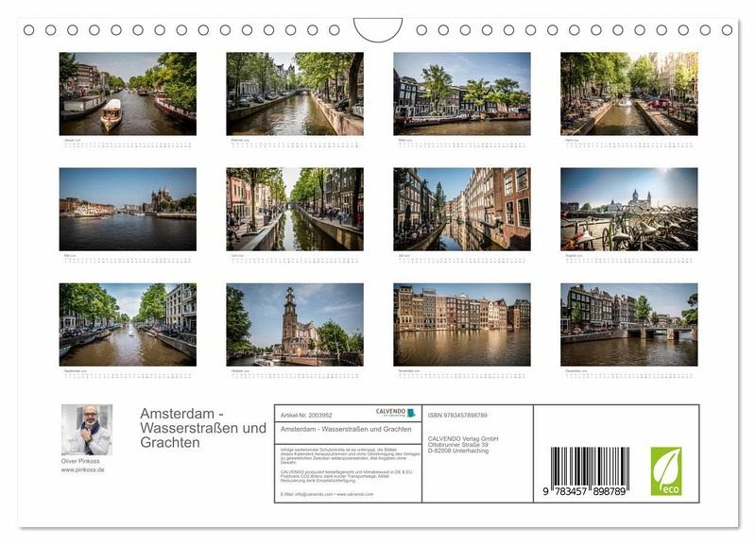This screenshot has height=545, width=756.
Task: Open October photo of church tower
Action: point(295,324)
